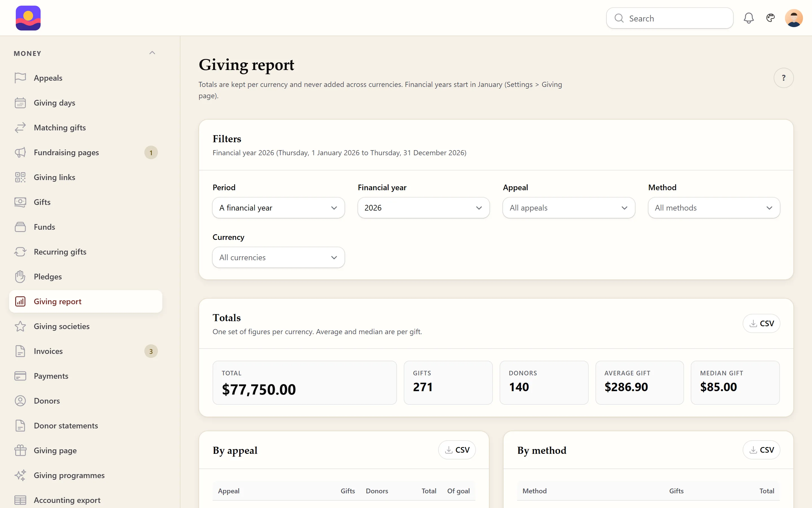Open the Appeal dropdown
The image size is (812, 508).
[569, 208]
